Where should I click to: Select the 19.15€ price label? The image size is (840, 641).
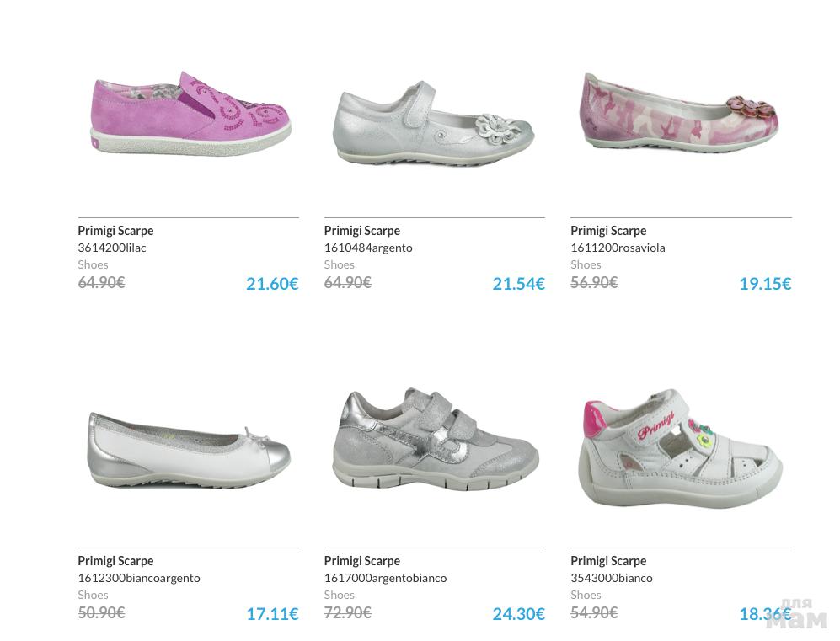click(x=765, y=284)
